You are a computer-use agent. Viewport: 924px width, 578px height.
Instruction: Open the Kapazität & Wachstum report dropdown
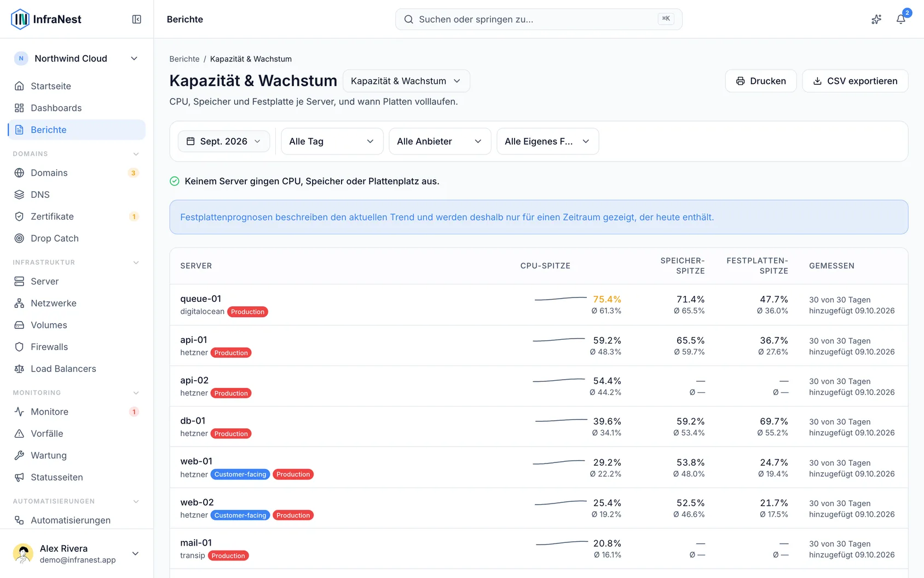point(406,81)
